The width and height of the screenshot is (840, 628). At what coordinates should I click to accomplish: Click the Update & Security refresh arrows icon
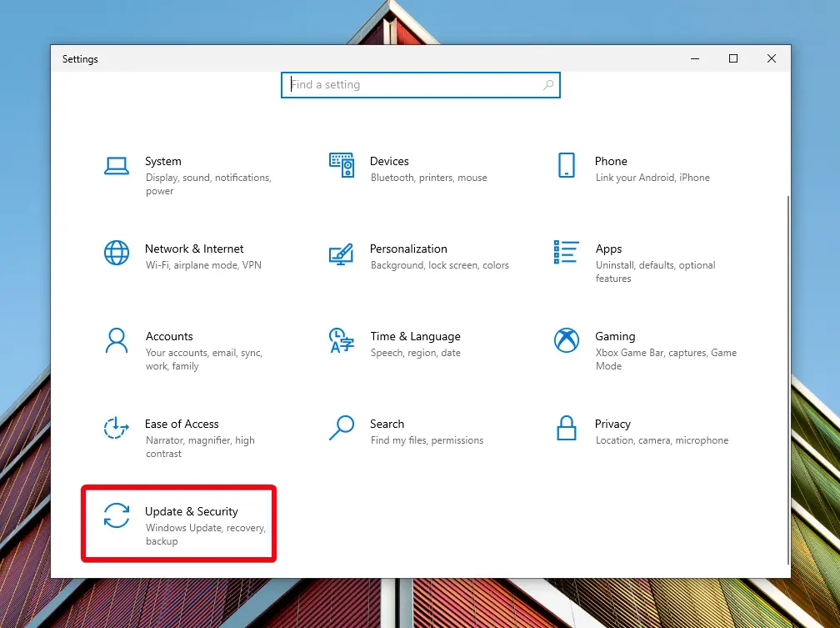tap(117, 515)
